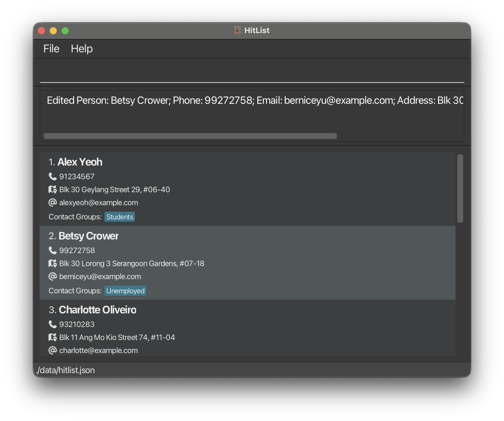Click the phone icon for Charlotte Oliveiro
This screenshot has height=421, width=504.
pos(52,324)
